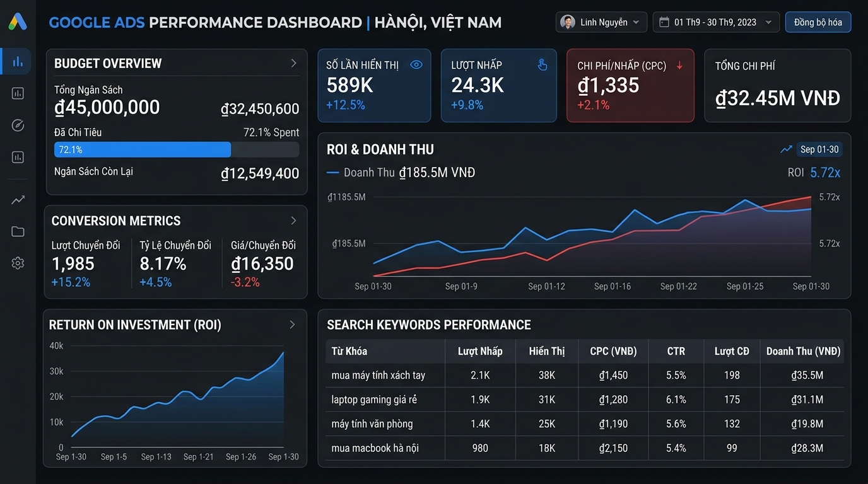The width and height of the screenshot is (868, 484).
Task: Open the Lượt Nhấp 24.3K card
Action: pyautogui.click(x=499, y=85)
